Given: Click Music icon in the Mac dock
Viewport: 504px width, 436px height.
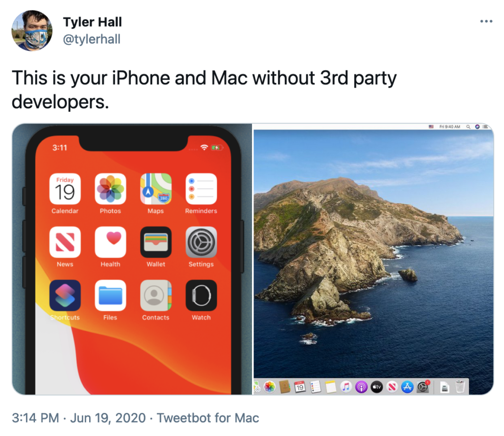Looking at the screenshot, I should (346, 387).
